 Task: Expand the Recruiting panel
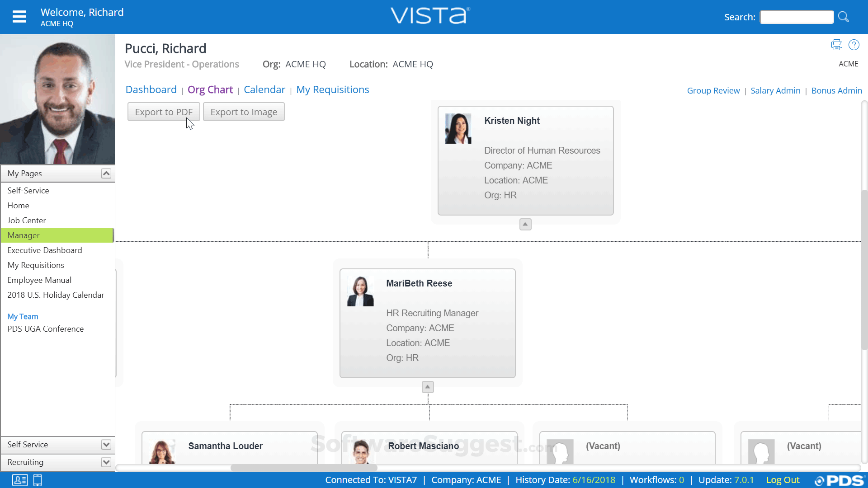tap(106, 462)
